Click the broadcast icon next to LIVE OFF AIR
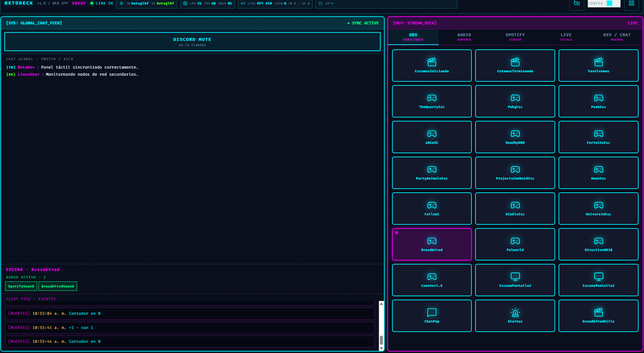Viewport: 644px width, 353px height. (243, 3)
